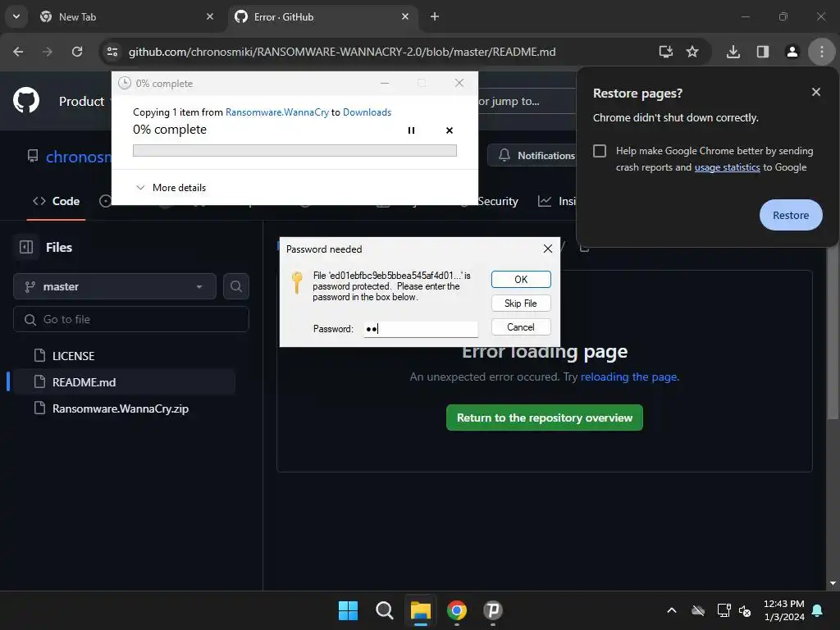Click OneDrive cloud tray icon
840x630 pixels.
click(697, 610)
